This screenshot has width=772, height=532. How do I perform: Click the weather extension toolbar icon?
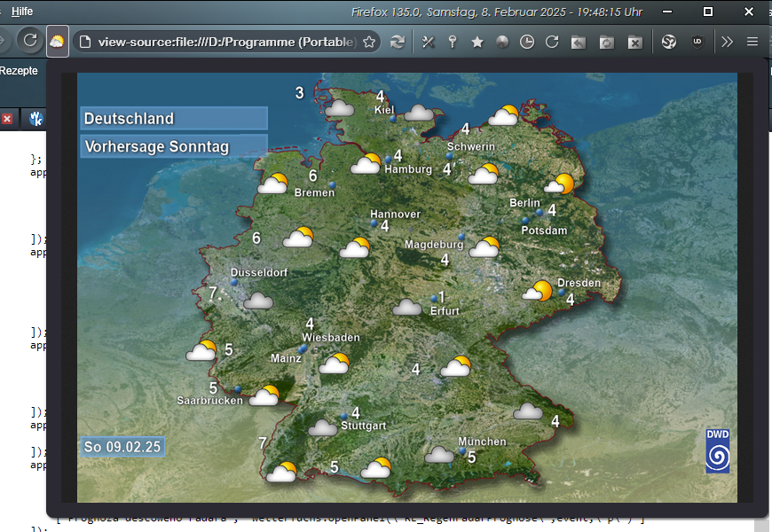click(x=57, y=42)
